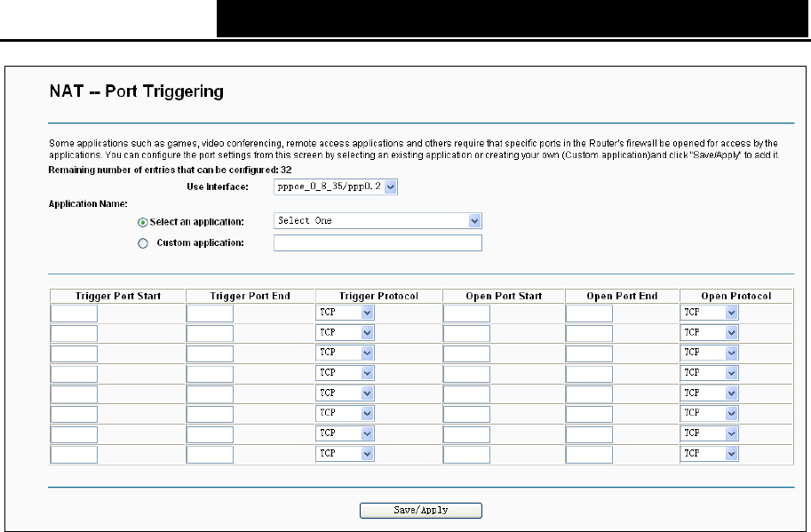The width and height of the screenshot is (811, 532).
Task: Open second row Trigger Protocol dropdown
Action: (x=345, y=332)
